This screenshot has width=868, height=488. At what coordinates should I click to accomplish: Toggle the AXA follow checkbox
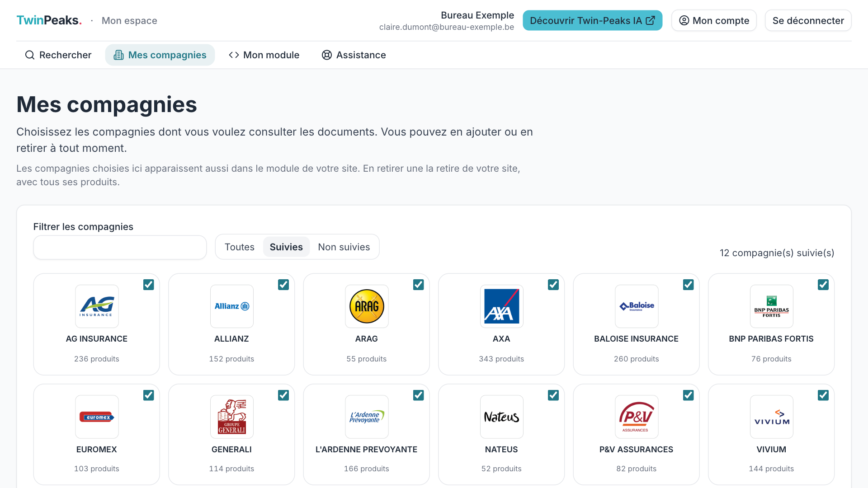pyautogui.click(x=553, y=285)
